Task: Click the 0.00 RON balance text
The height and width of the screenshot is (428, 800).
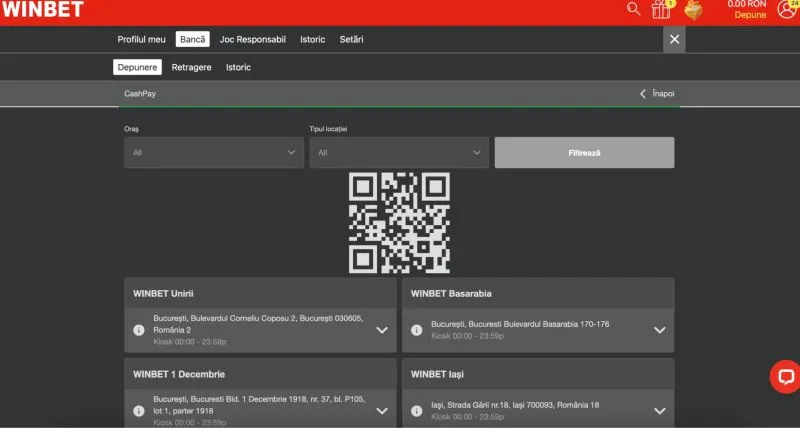Action: 747,4
